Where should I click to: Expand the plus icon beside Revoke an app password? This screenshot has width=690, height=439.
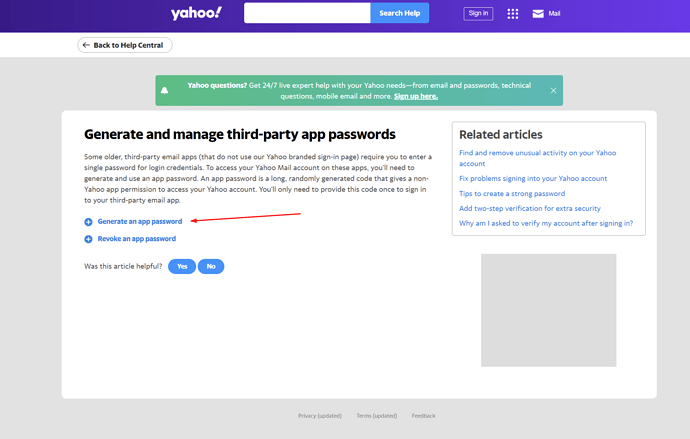point(88,239)
